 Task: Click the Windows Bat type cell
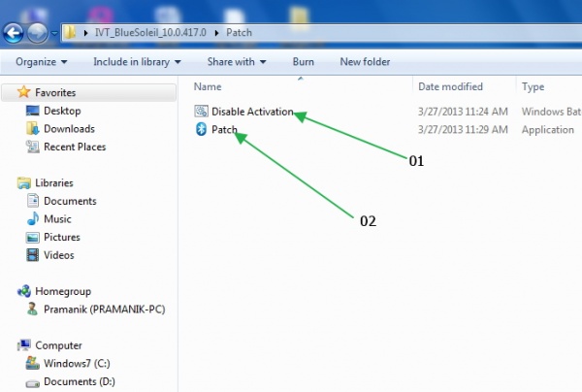(551, 112)
